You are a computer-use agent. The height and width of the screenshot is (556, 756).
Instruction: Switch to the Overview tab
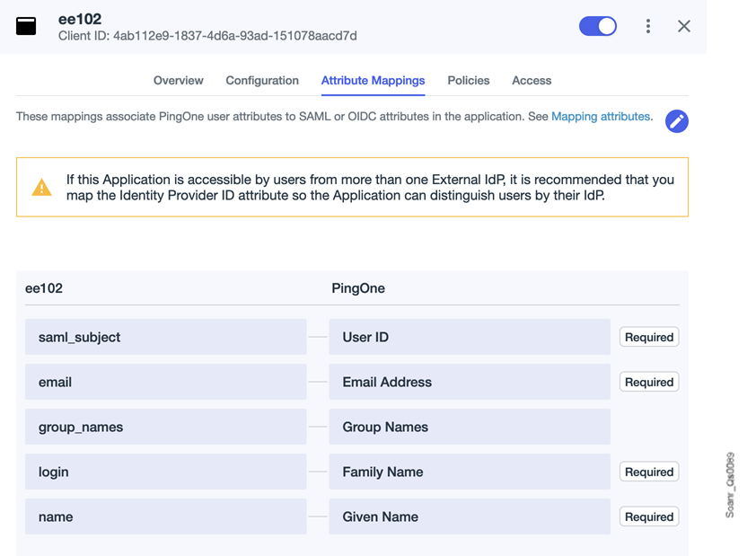(x=178, y=81)
